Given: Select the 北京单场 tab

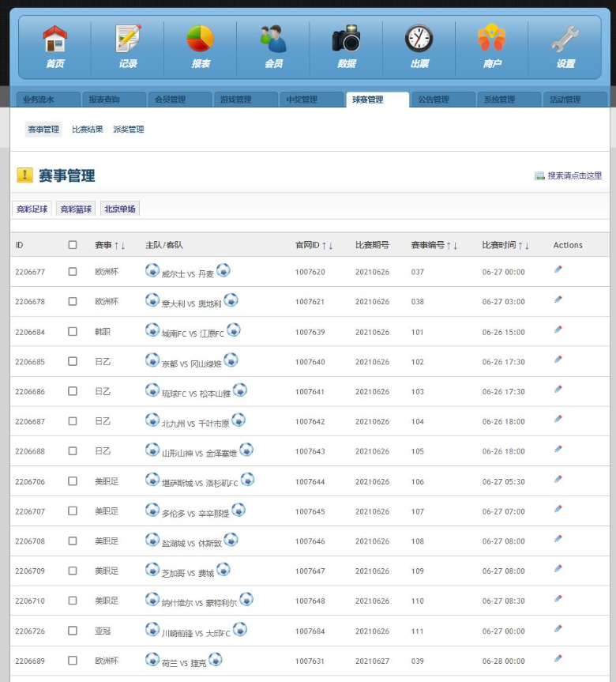Looking at the screenshot, I should click(119, 209).
